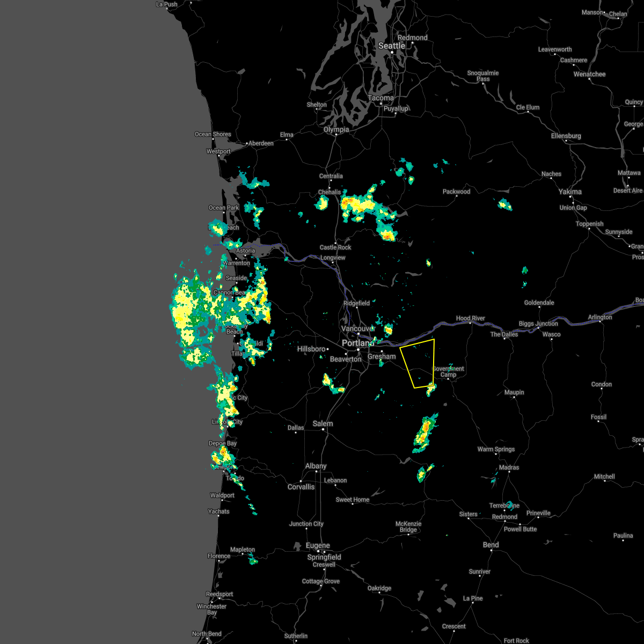Select the Seattle city label
644x644 pixels.
point(391,46)
